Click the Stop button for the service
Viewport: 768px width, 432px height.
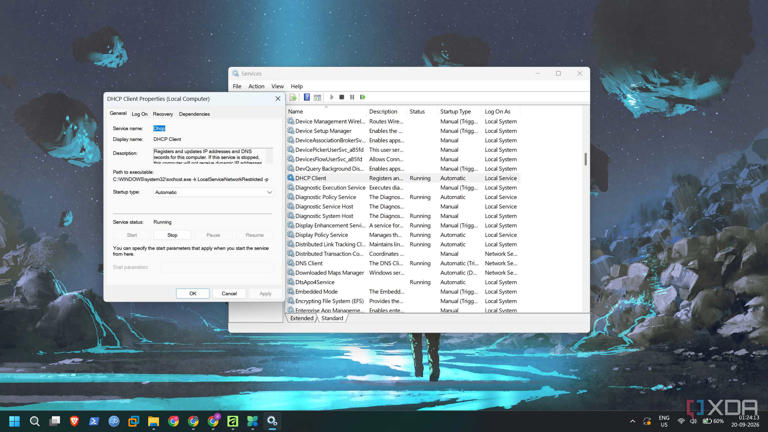tap(172, 235)
